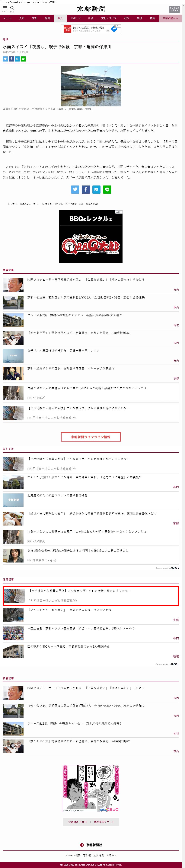Share on Facebook via top icon

tap(11, 59)
